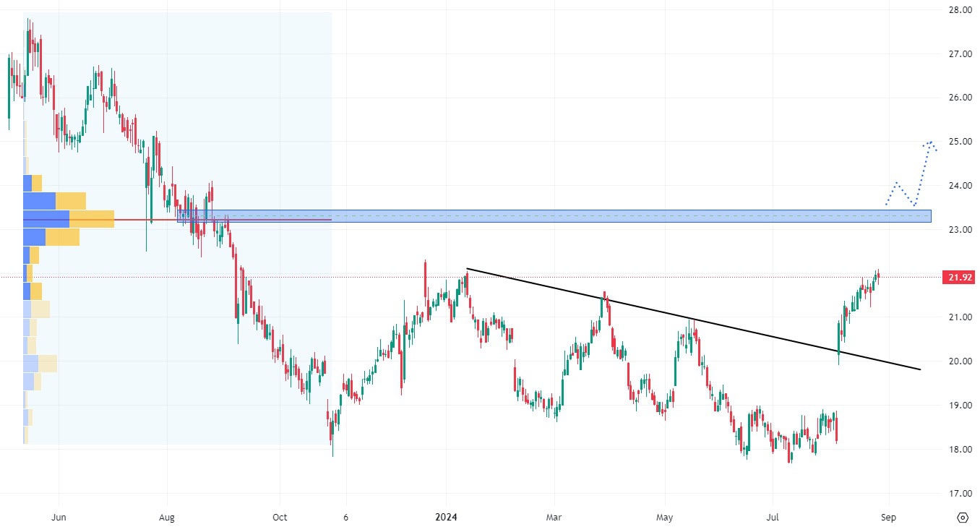
Task: Click the 2024 label on time axis
Action: [x=446, y=518]
